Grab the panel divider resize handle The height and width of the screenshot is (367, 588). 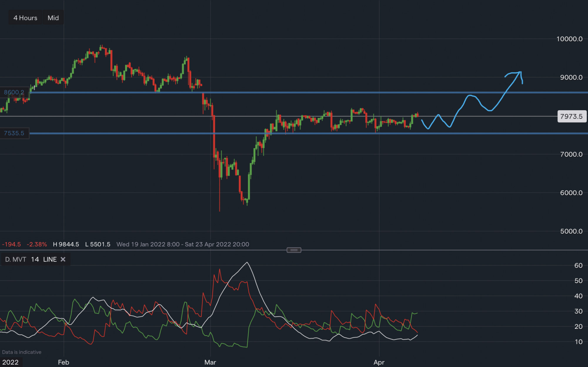click(x=294, y=250)
